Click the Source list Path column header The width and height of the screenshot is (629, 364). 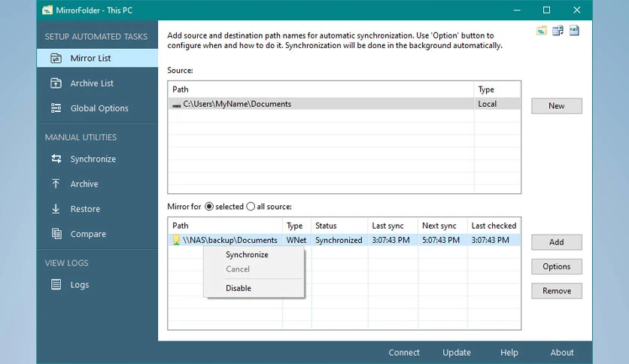(x=321, y=89)
